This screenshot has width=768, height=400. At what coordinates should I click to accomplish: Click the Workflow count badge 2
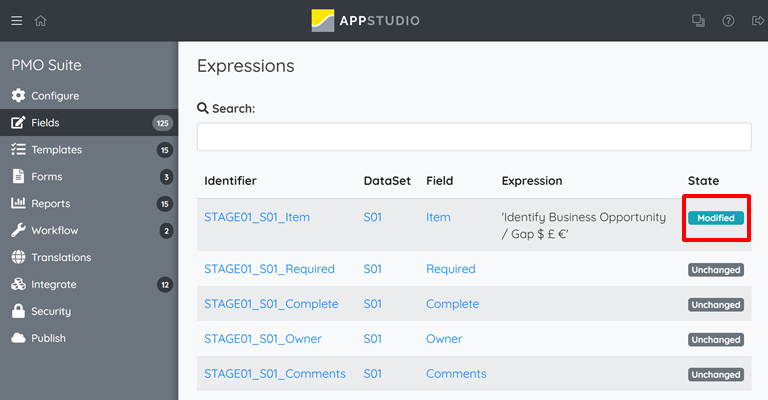[166, 231]
